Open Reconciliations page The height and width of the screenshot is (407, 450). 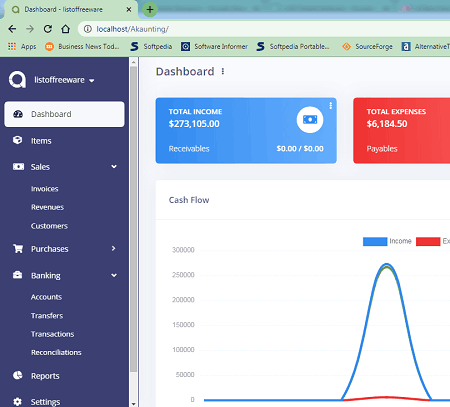coord(56,352)
